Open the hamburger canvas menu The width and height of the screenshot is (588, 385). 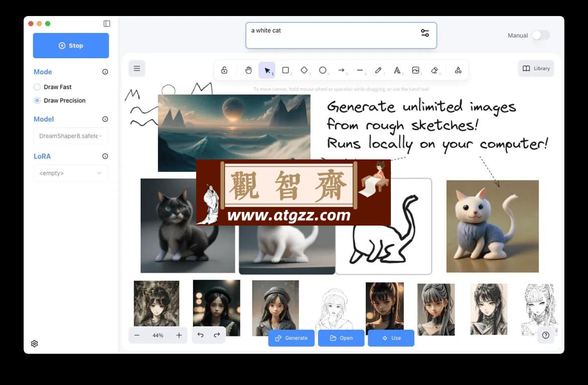click(137, 69)
